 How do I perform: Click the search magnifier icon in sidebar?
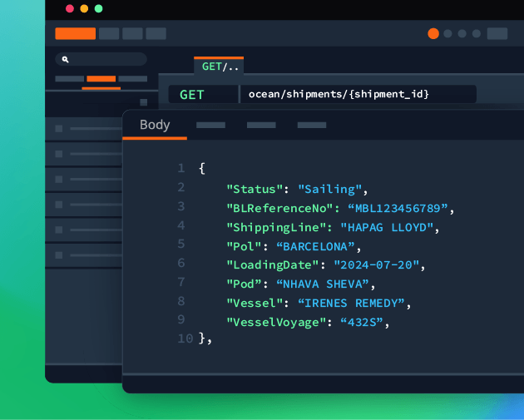[x=65, y=59]
